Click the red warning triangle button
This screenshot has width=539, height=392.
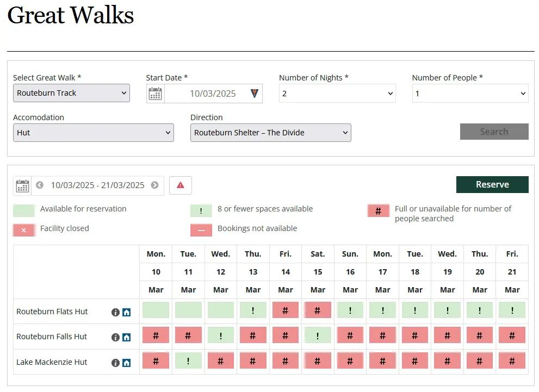(181, 185)
